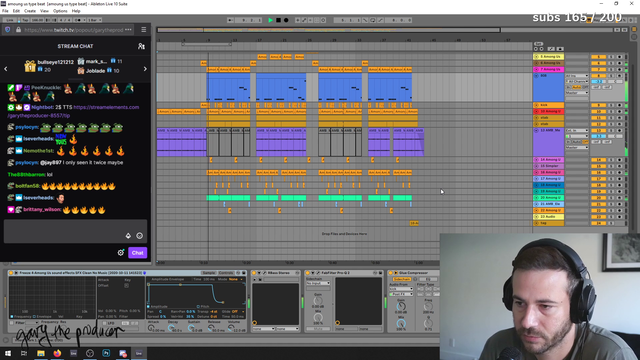The height and width of the screenshot is (360, 640).
Task: Set 808 track monitor to Auto
Action: pos(577,87)
